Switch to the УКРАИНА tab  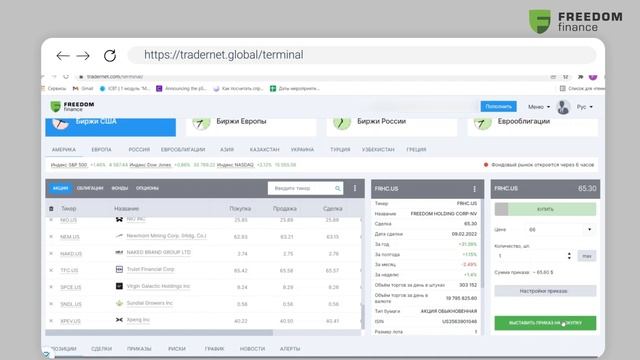[x=302, y=149]
